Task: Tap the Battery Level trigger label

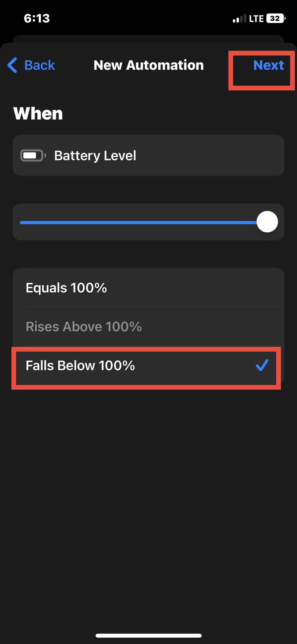Action: pyautogui.click(x=95, y=155)
